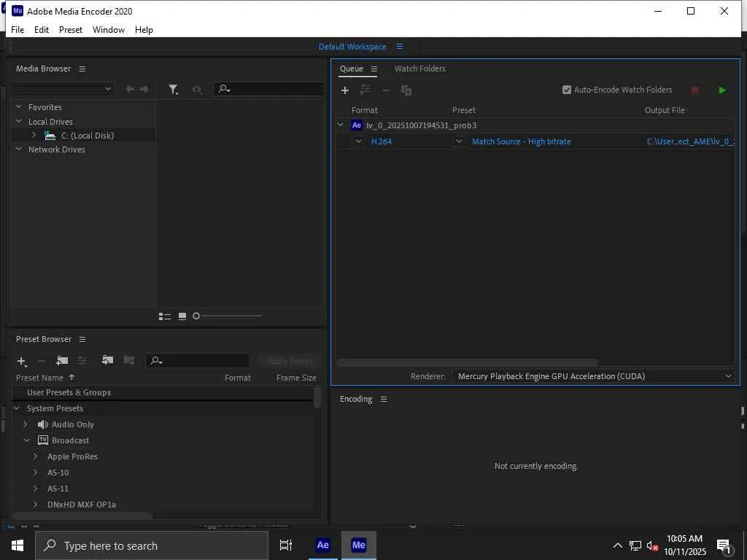The width and height of the screenshot is (747, 560).
Task: Add a source to the Queue
Action: 345,90
